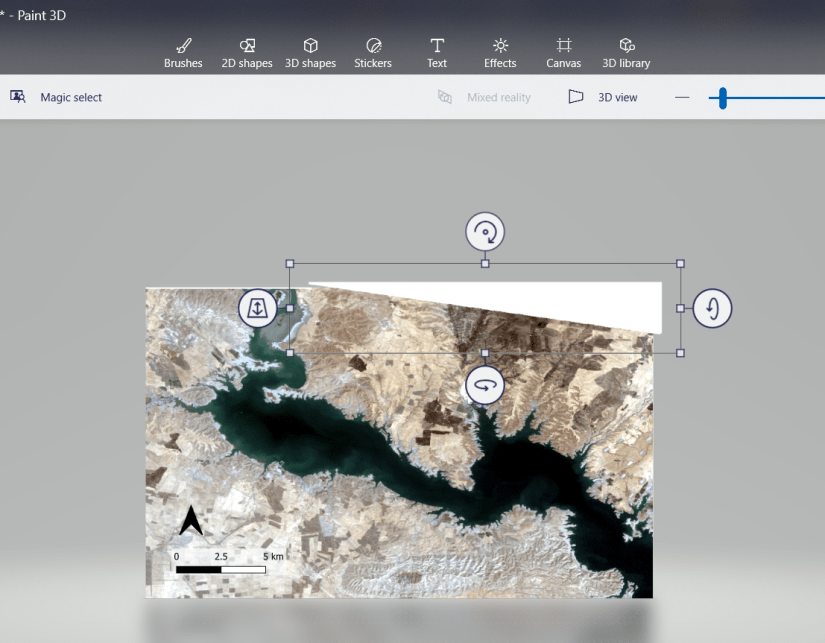This screenshot has width=825, height=643.
Task: Adjust the zoom slider
Action: pyautogui.click(x=722, y=98)
